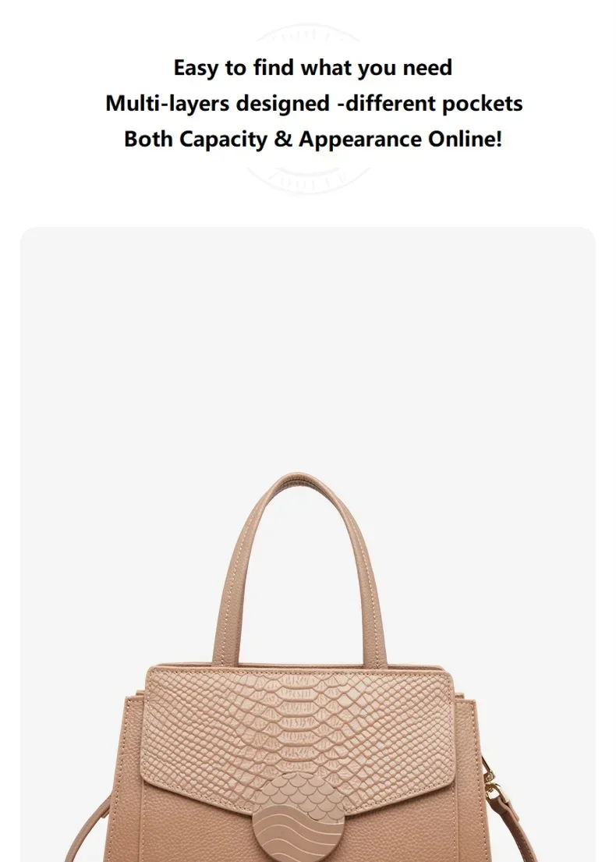Click the faint watermark arc below the heading

click(308, 179)
